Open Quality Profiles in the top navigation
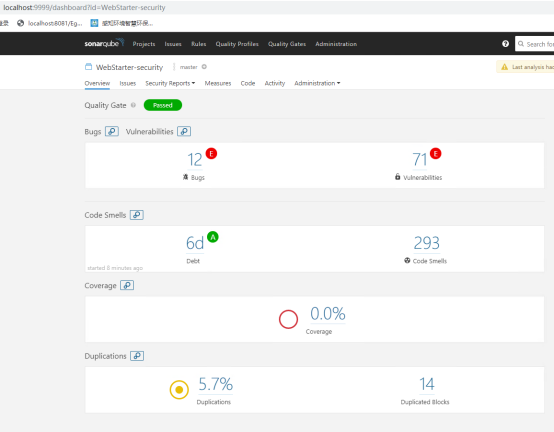The image size is (554, 432). (237, 44)
